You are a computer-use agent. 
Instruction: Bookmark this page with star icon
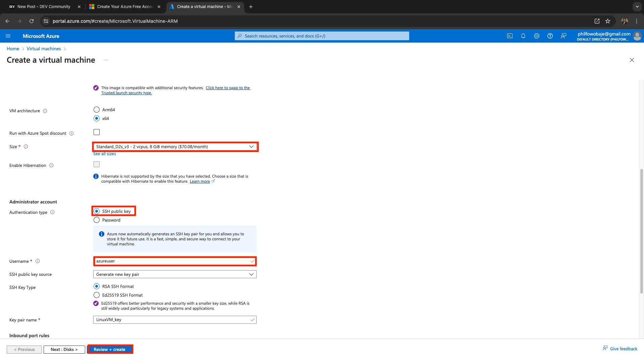[608, 21]
